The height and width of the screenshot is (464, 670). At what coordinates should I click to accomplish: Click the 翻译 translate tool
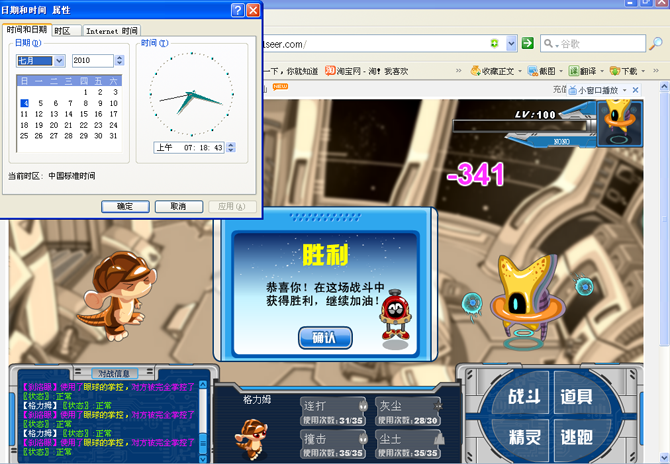[582, 71]
